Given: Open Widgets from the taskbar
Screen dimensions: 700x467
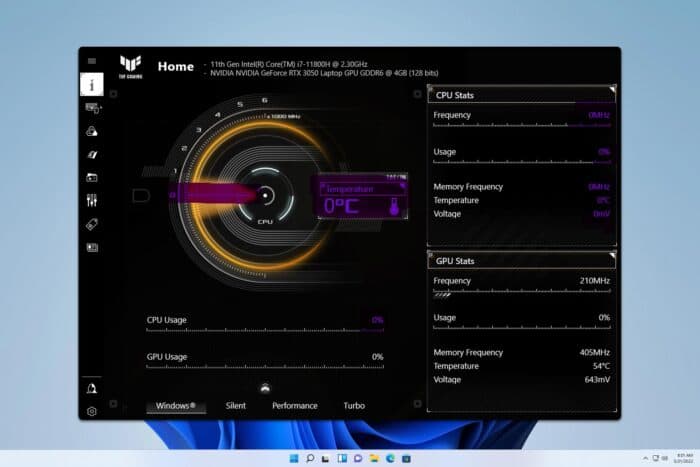Looking at the screenshot, I should 342,459.
